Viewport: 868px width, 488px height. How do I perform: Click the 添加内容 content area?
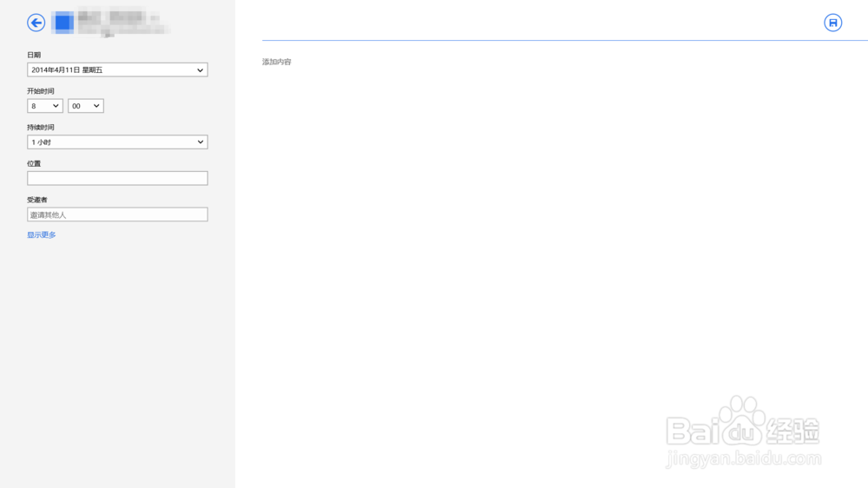click(277, 62)
